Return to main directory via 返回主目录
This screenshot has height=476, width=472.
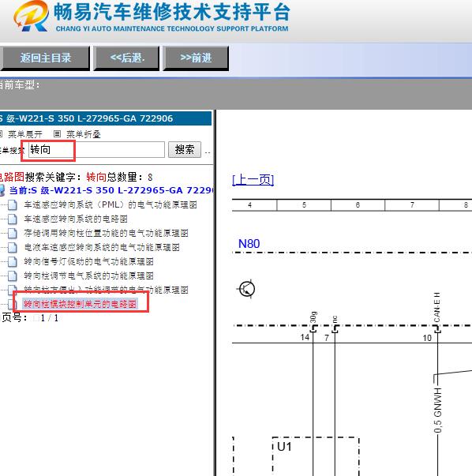coord(45,58)
